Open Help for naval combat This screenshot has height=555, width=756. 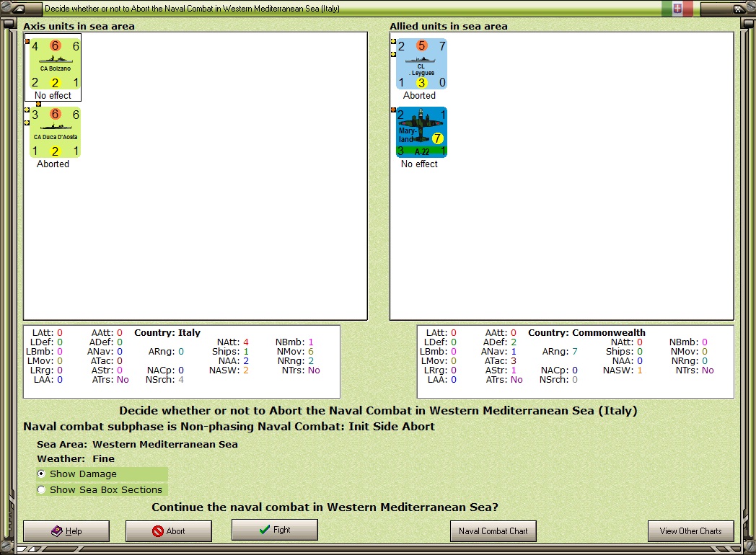point(66,531)
